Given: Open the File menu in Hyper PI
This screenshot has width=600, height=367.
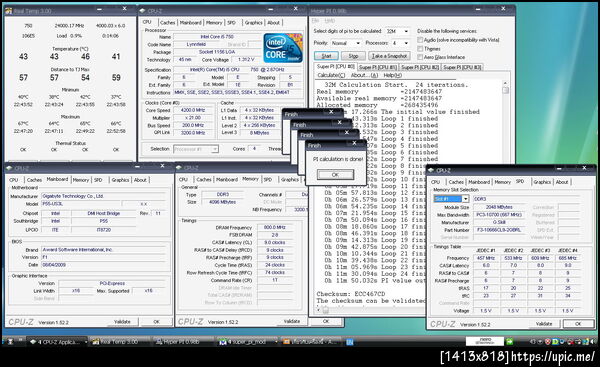Looking at the screenshot, I should 315,20.
